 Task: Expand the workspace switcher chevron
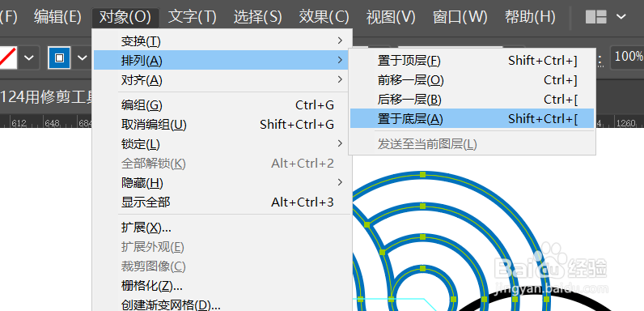pyautogui.click(x=621, y=17)
